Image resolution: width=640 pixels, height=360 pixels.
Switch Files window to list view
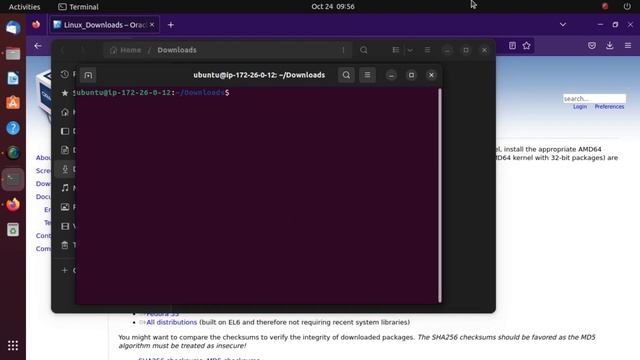pyautogui.click(x=396, y=50)
